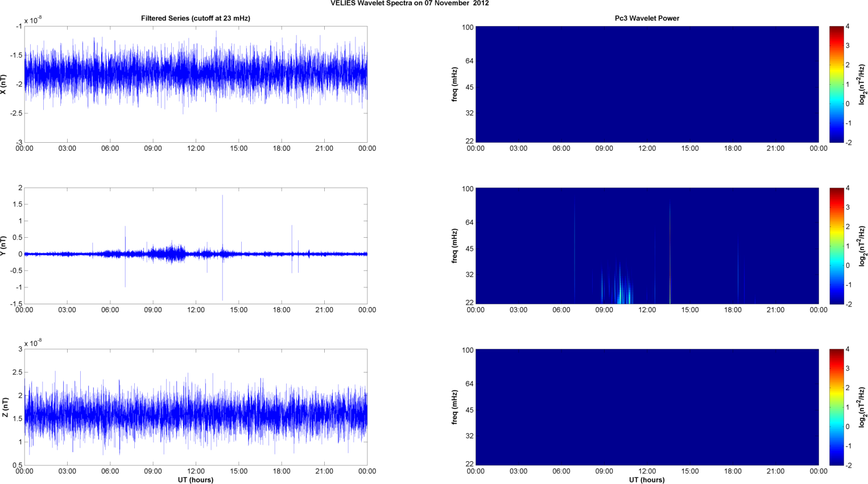
Task: Click the '06:00' tick under Y wavelet panel
Action: click(561, 310)
